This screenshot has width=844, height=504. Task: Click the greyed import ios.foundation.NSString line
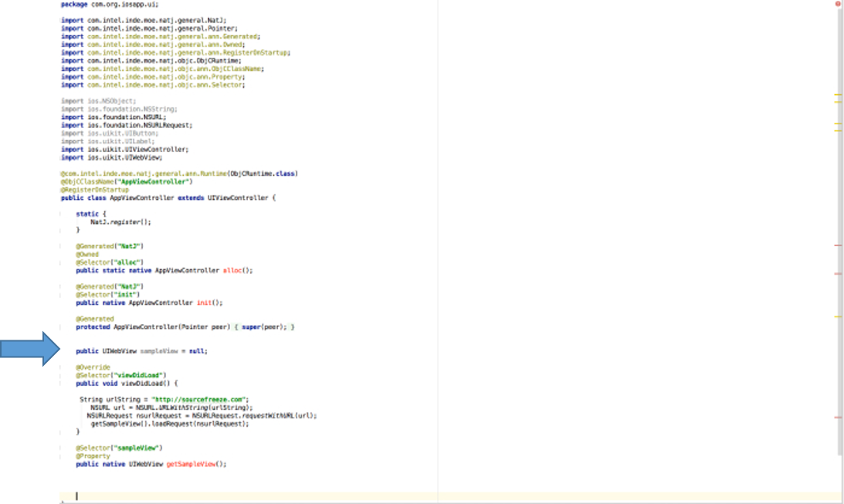click(x=119, y=109)
